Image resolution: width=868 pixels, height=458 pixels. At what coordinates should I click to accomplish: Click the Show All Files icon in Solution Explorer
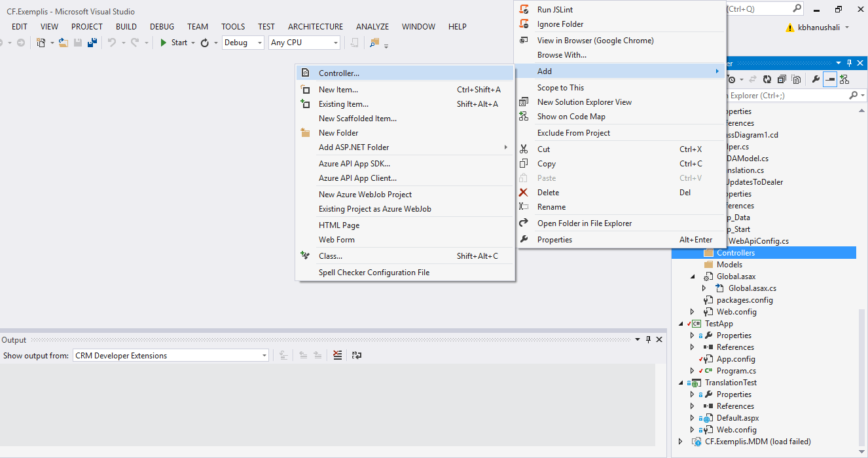[x=796, y=79]
